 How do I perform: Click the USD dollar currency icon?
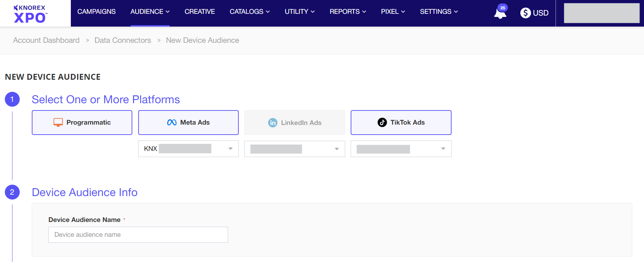click(x=525, y=13)
